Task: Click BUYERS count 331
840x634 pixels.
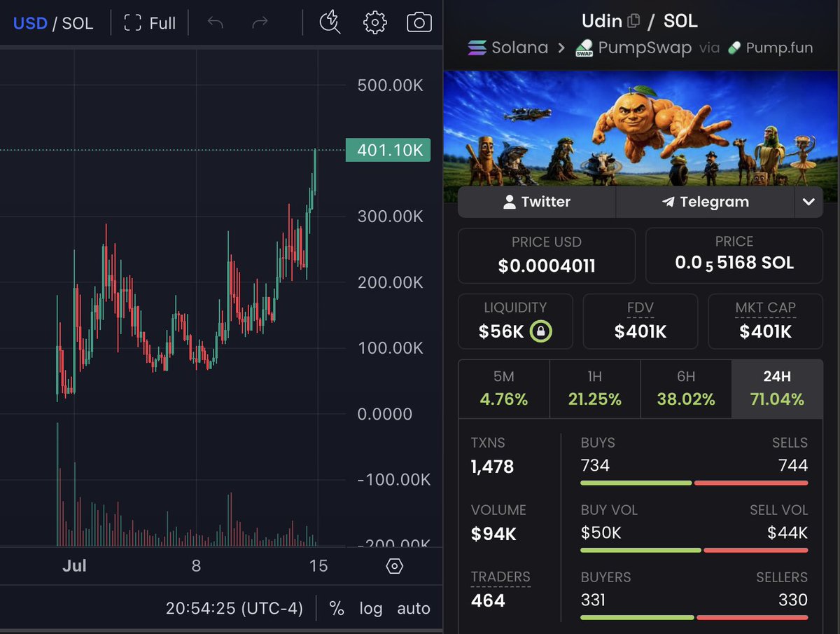Action: tap(594, 600)
